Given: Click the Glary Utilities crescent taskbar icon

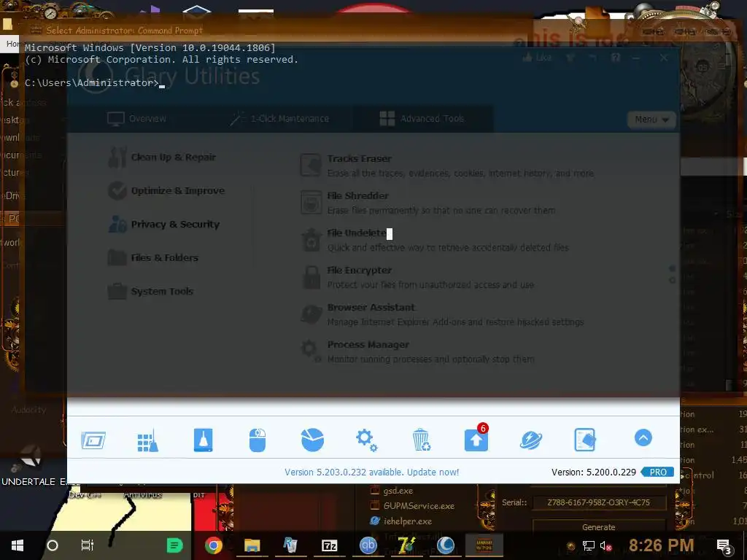Looking at the screenshot, I should [446, 545].
